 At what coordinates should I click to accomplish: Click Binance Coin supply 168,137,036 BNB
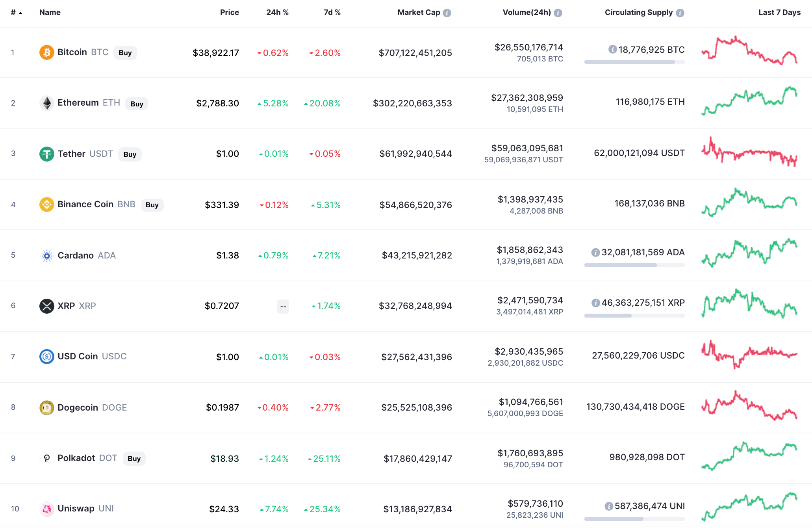650,203
